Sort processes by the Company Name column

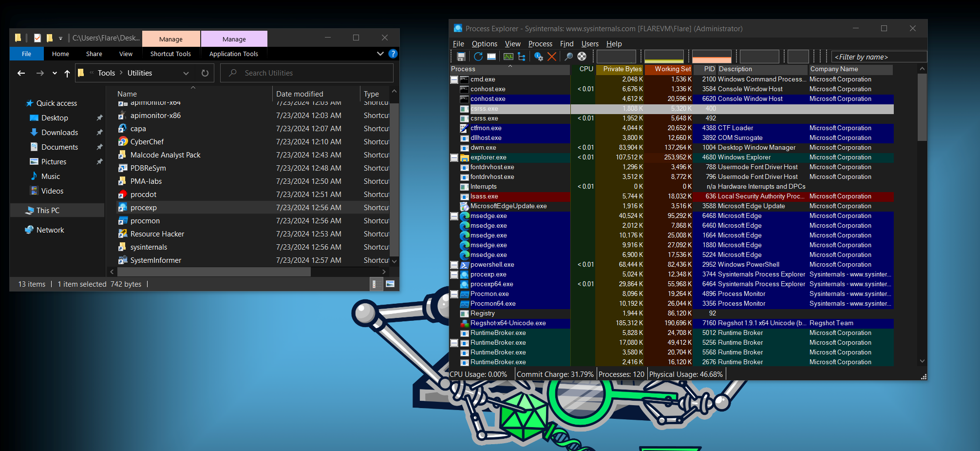(x=851, y=69)
